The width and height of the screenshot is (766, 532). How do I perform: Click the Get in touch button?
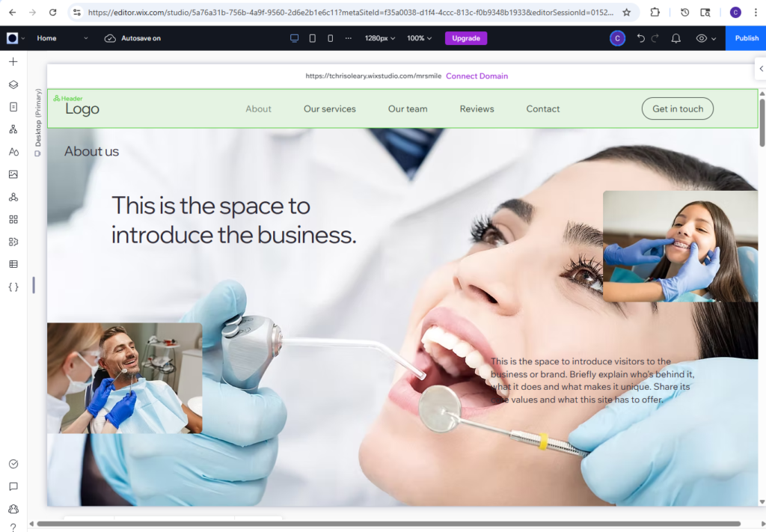678,108
